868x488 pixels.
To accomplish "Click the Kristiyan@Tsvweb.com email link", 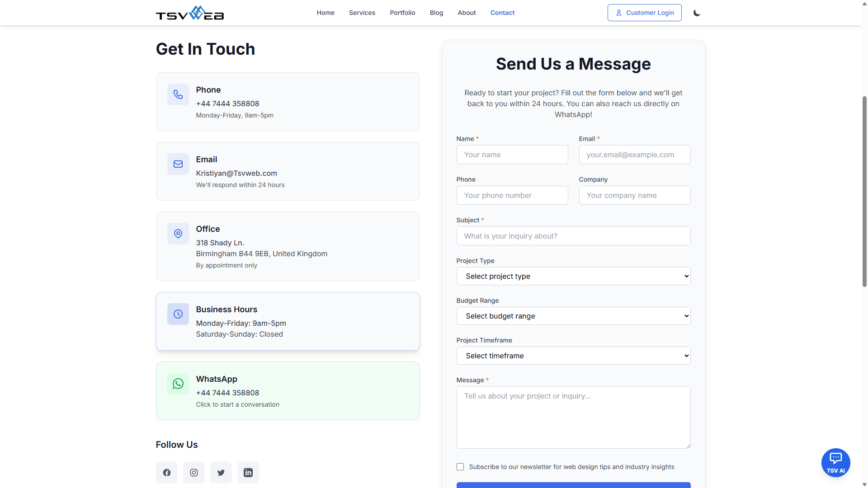I will tap(236, 173).
